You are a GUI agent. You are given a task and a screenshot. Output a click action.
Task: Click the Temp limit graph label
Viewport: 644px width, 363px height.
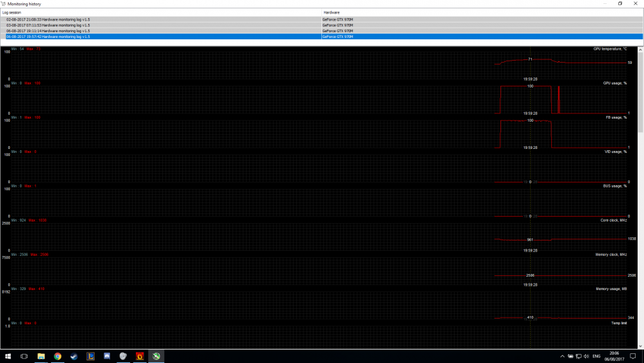(x=619, y=323)
